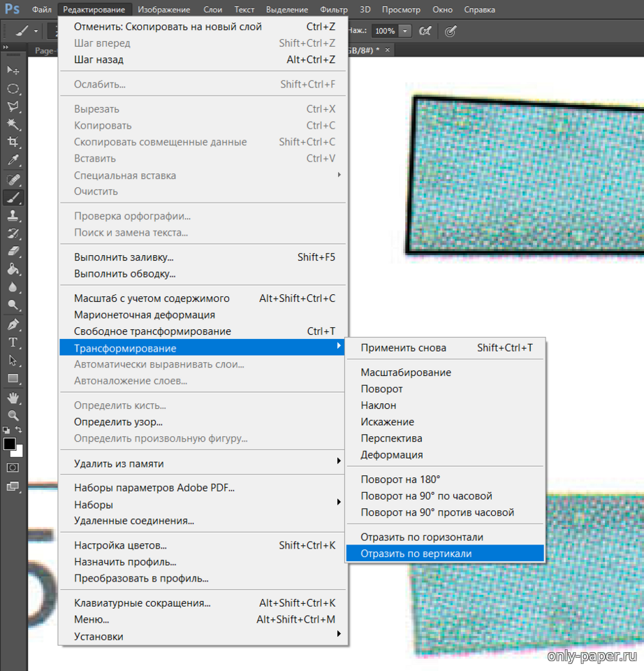Toggle Quick Mask mode
644x671 pixels.
pyautogui.click(x=13, y=468)
